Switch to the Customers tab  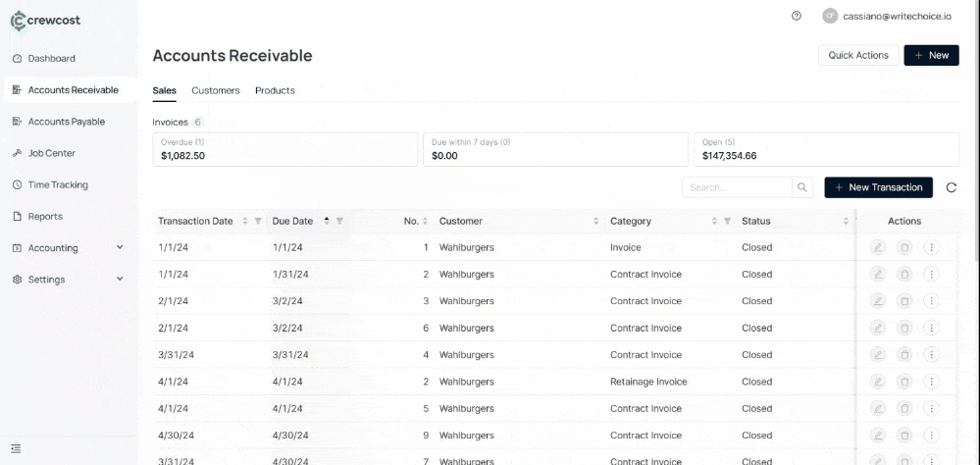point(215,90)
